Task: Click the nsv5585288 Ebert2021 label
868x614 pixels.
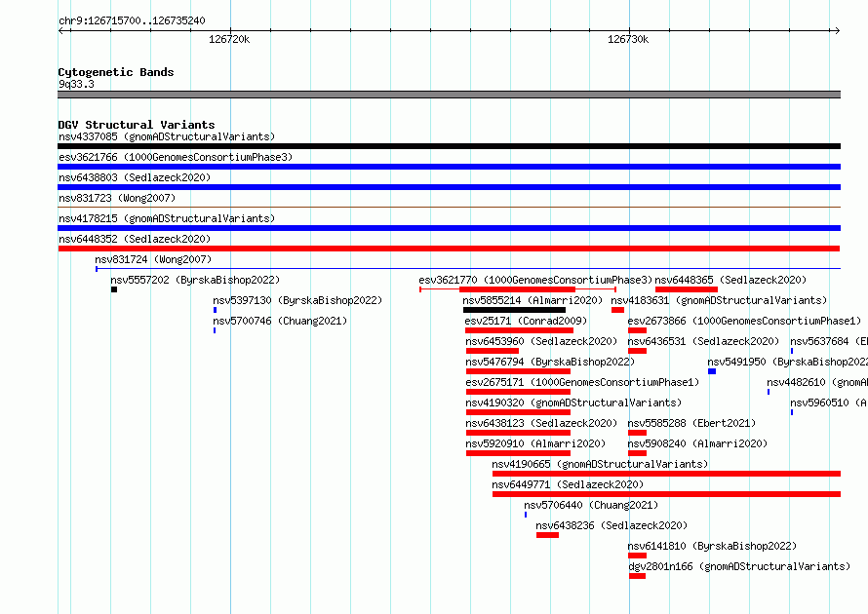Action: [x=692, y=423]
